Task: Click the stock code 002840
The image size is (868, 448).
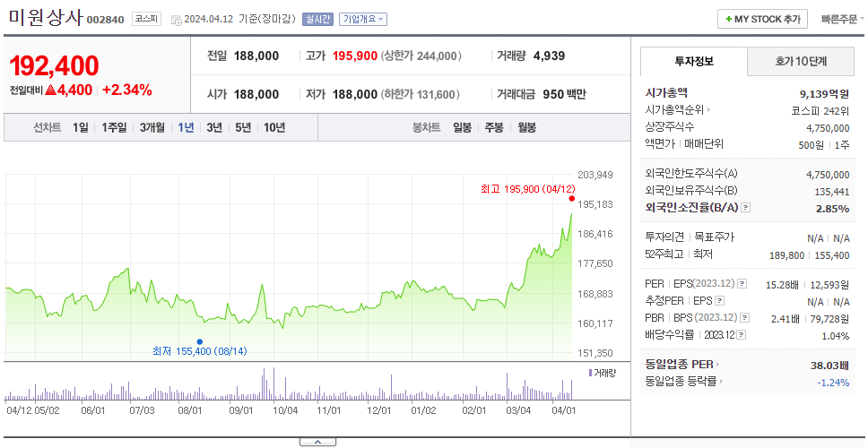Action: (x=105, y=21)
